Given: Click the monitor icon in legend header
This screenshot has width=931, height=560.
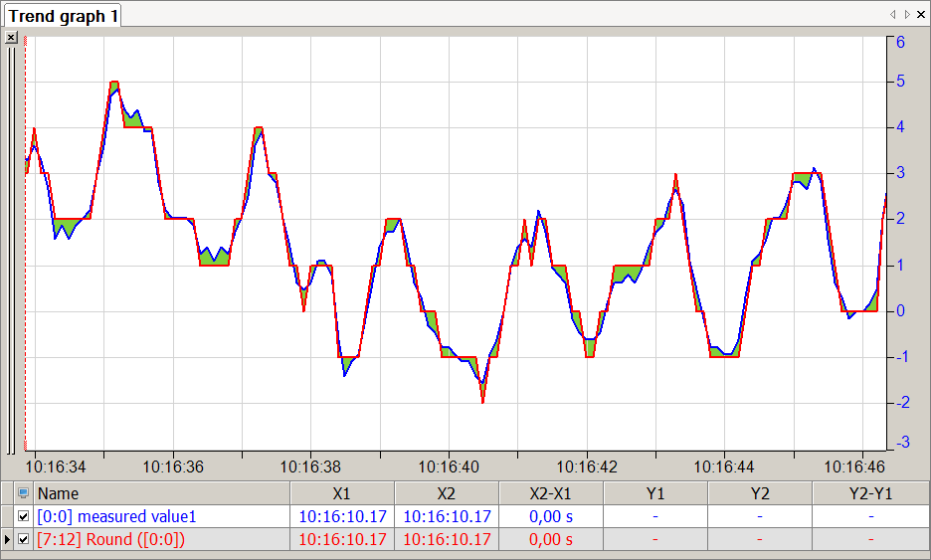Looking at the screenshot, I should [x=24, y=493].
